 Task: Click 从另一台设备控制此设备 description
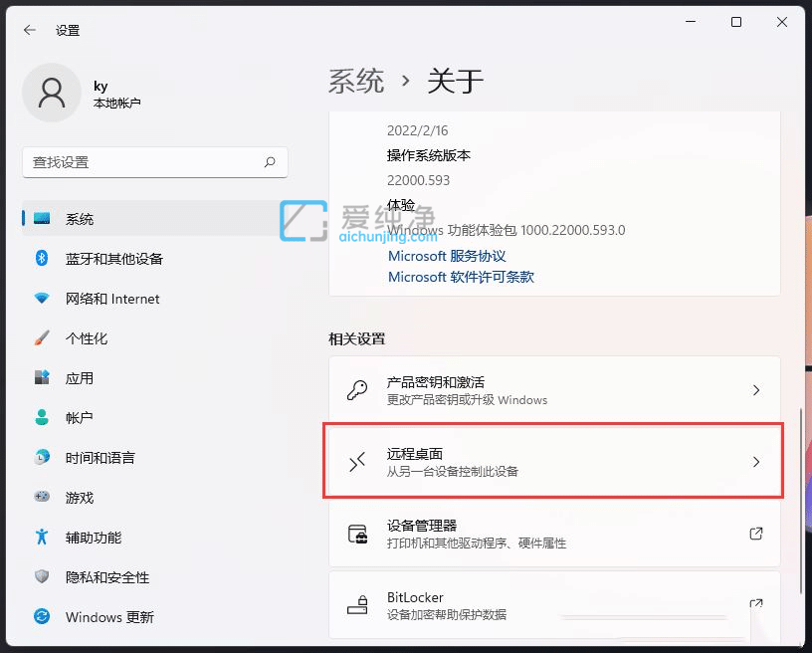click(x=453, y=471)
